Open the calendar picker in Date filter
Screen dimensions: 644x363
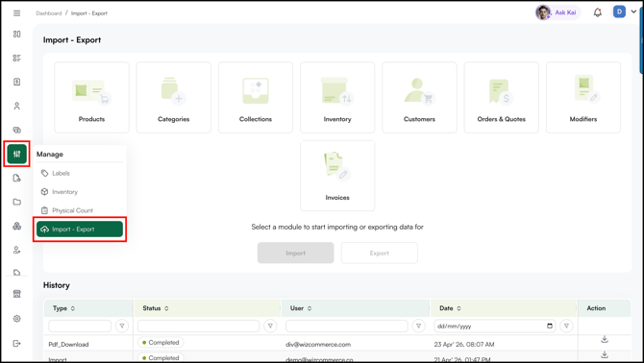[550, 327]
